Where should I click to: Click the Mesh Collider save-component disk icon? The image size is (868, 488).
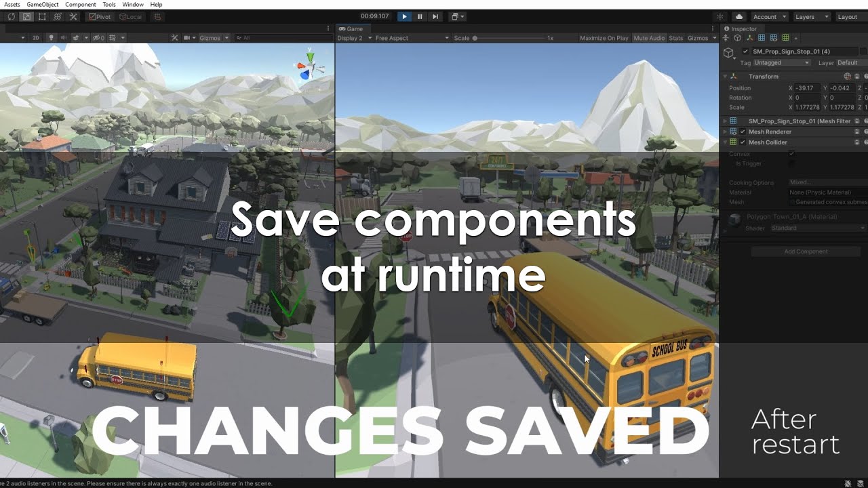(856, 142)
